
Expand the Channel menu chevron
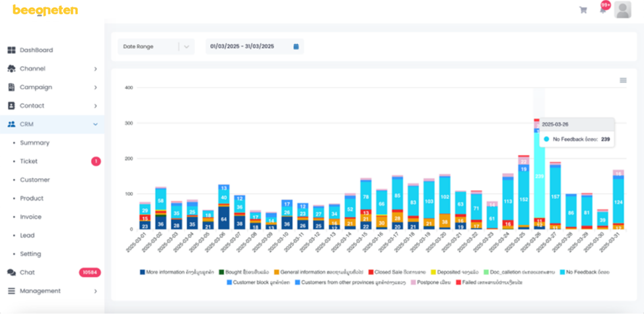tap(95, 69)
